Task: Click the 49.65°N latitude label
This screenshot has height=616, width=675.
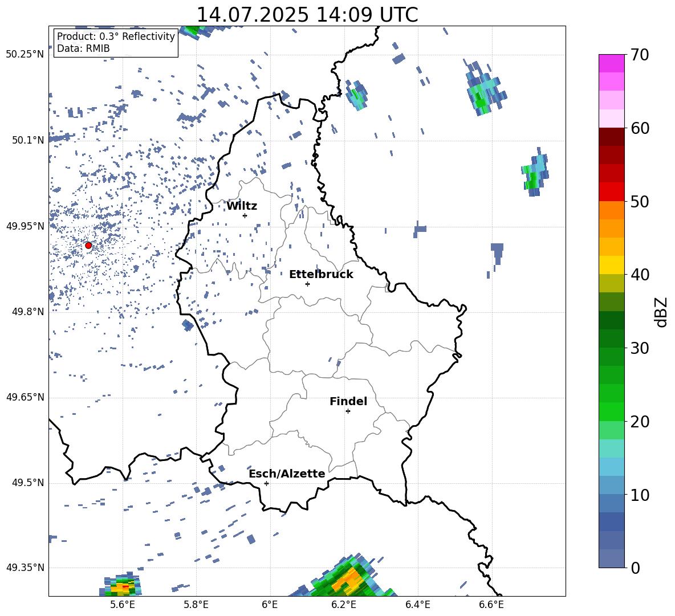Action: (25, 397)
